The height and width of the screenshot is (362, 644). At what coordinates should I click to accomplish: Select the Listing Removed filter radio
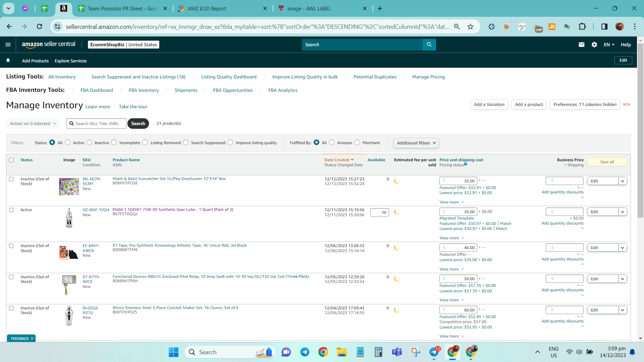pos(145,142)
